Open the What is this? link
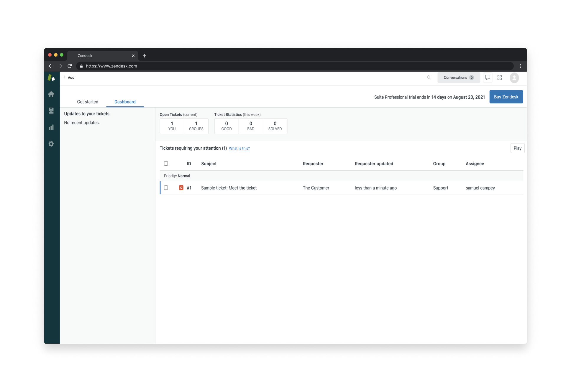 (x=239, y=149)
